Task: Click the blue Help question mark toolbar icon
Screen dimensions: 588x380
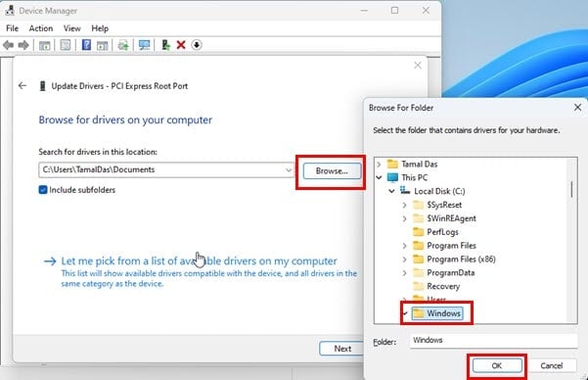Action: tap(87, 45)
